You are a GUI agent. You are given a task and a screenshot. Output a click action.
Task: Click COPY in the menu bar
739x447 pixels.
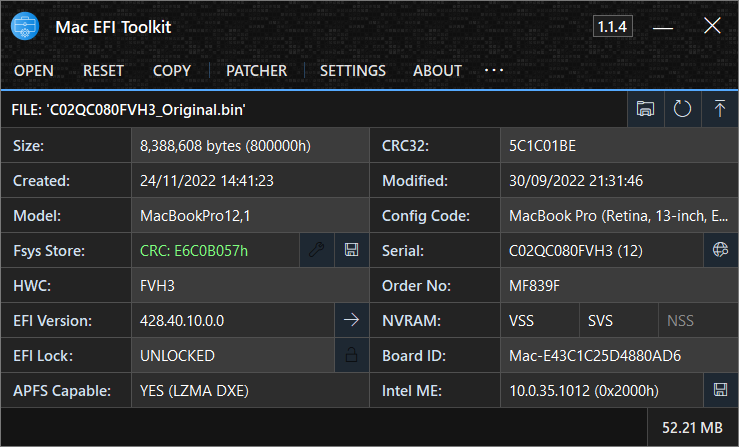pyautogui.click(x=172, y=71)
